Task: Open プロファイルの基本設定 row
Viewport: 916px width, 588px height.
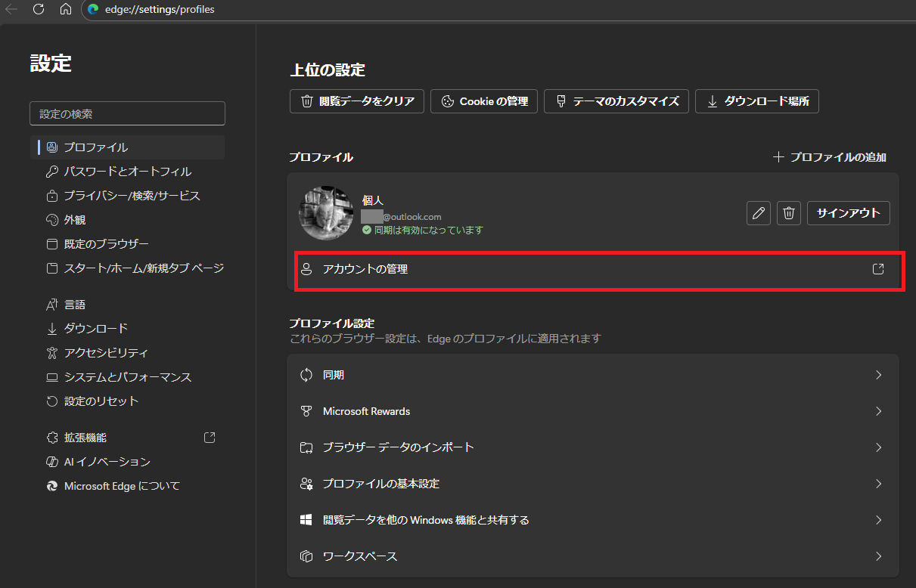Action: tap(594, 484)
